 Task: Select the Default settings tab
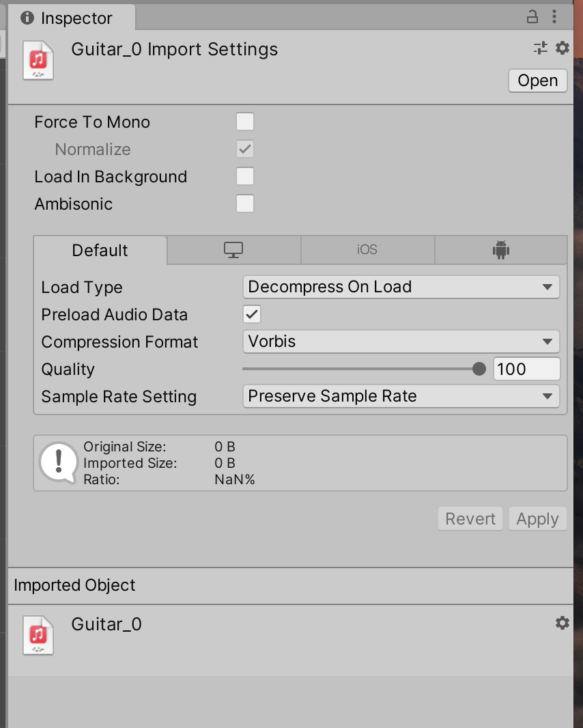(x=100, y=251)
